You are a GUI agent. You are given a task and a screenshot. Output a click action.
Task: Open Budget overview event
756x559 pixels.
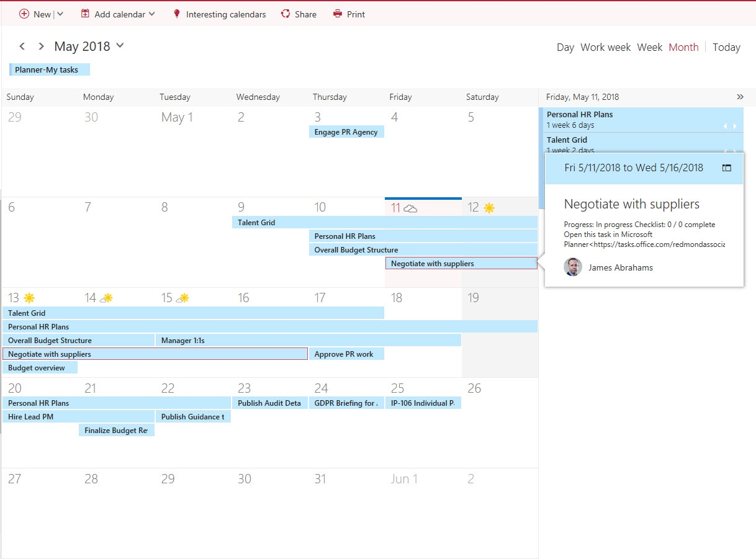[40, 367]
